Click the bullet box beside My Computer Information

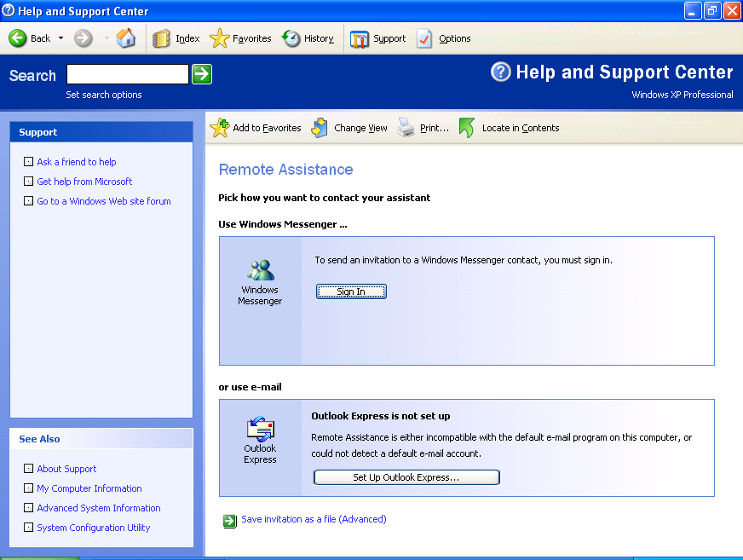(x=28, y=488)
